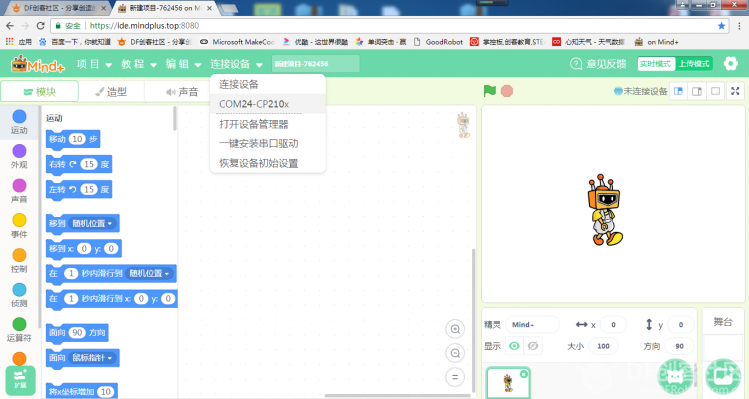Image resolution: width=749 pixels, height=399 pixels.
Task: Edit the sprite y coordinate field
Action: [681, 324]
